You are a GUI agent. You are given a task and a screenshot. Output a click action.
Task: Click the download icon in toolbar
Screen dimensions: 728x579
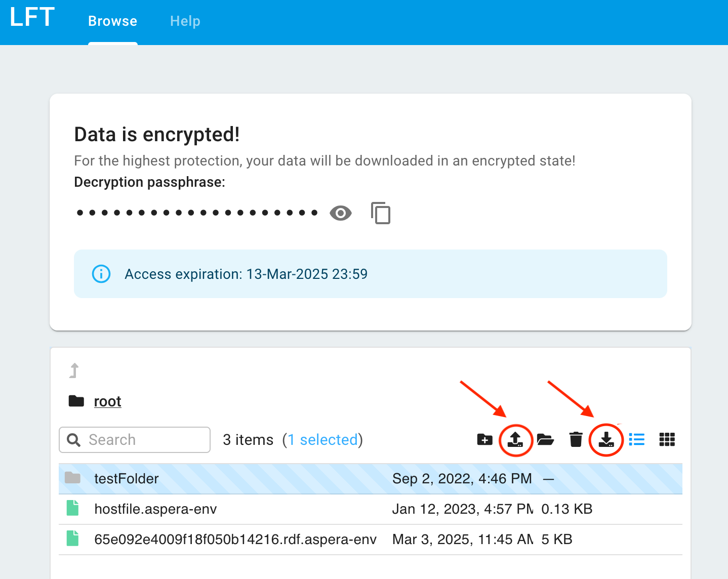[606, 439]
